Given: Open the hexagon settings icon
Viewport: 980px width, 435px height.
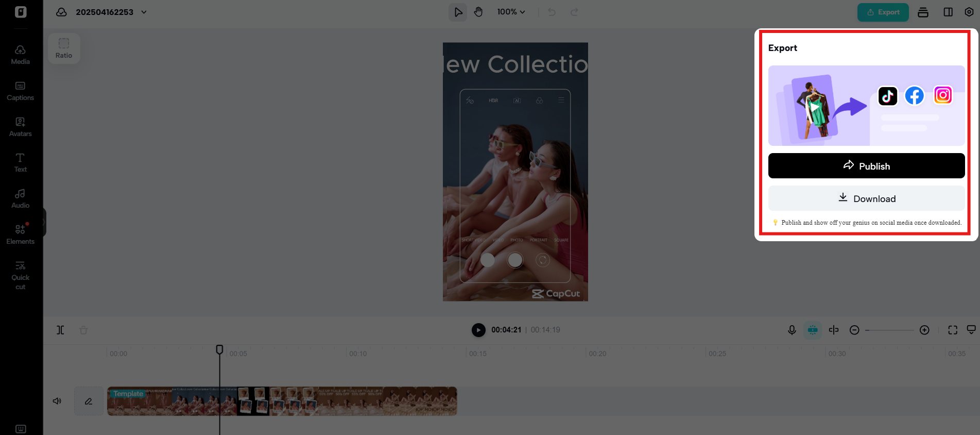Looking at the screenshot, I should point(969,12).
